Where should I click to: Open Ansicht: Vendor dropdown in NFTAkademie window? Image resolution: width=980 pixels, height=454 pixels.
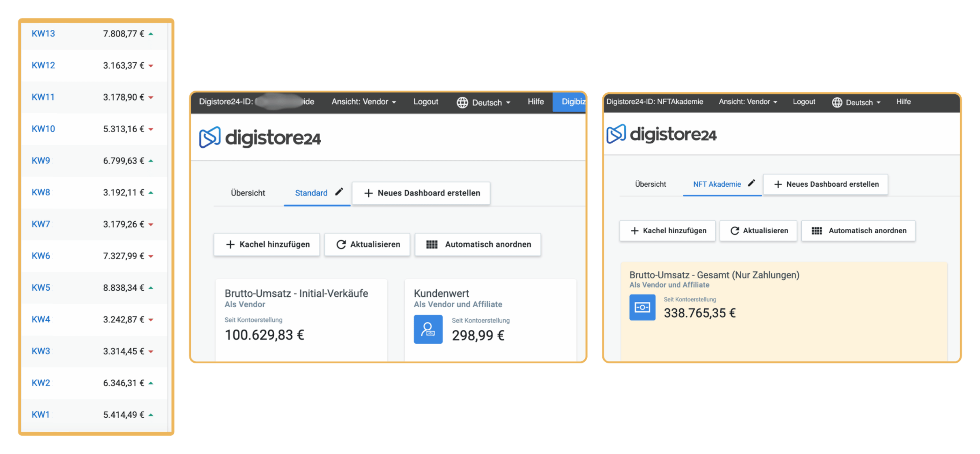pyautogui.click(x=747, y=101)
